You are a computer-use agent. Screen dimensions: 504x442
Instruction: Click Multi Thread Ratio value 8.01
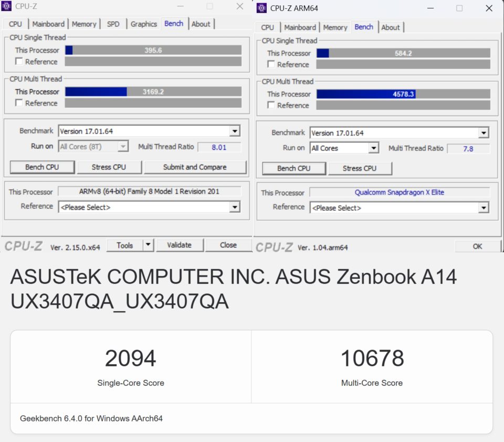(x=219, y=147)
